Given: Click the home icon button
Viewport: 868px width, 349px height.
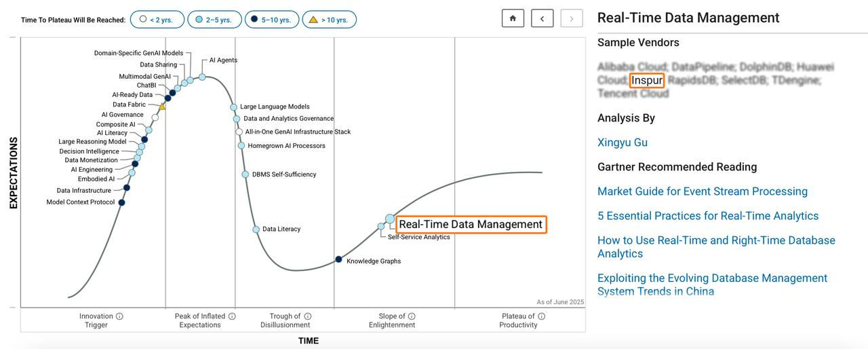Looking at the screenshot, I should [x=513, y=19].
